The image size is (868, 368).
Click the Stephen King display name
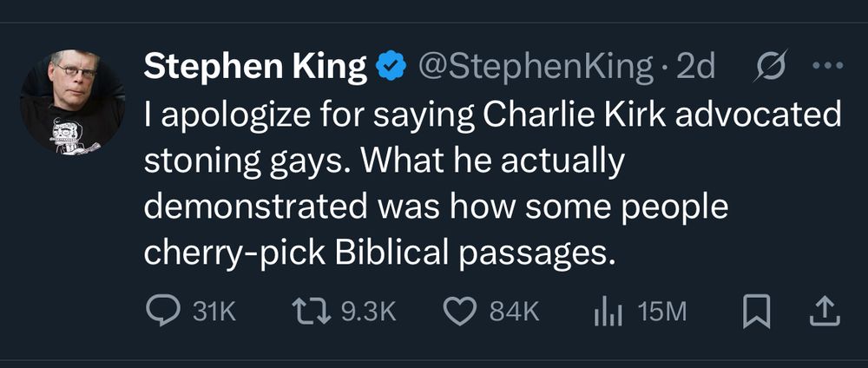[x=254, y=67]
